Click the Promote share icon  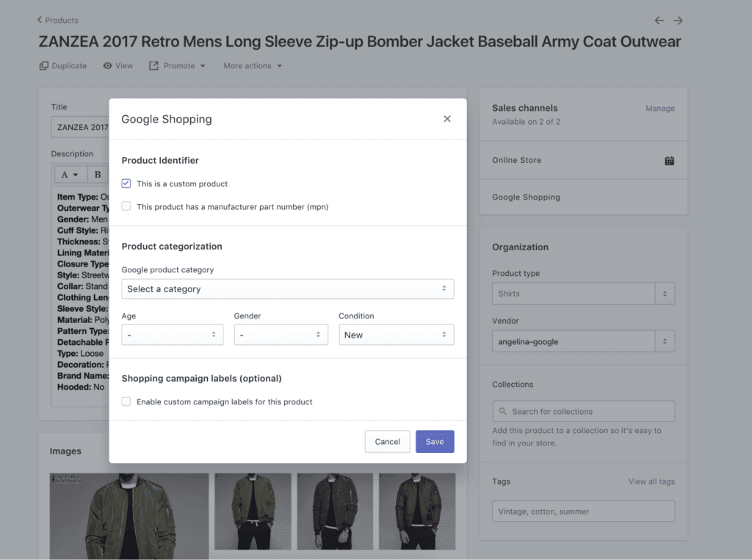[153, 65]
